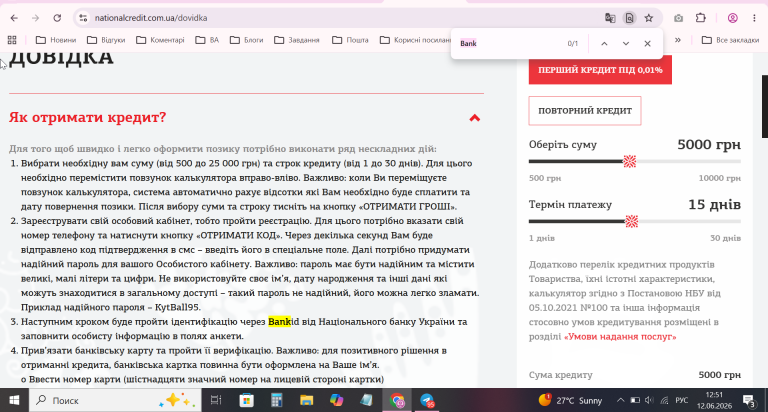Open site info icon in address bar
Viewport: 768px width, 412px height.
click(83, 18)
